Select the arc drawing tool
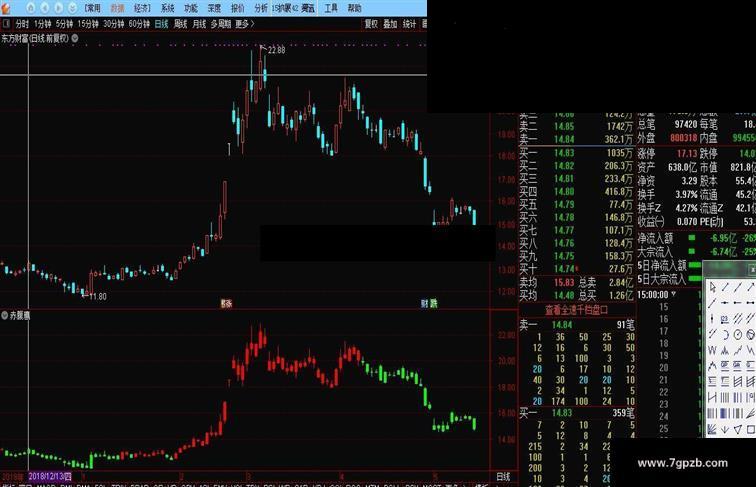 coord(725,334)
